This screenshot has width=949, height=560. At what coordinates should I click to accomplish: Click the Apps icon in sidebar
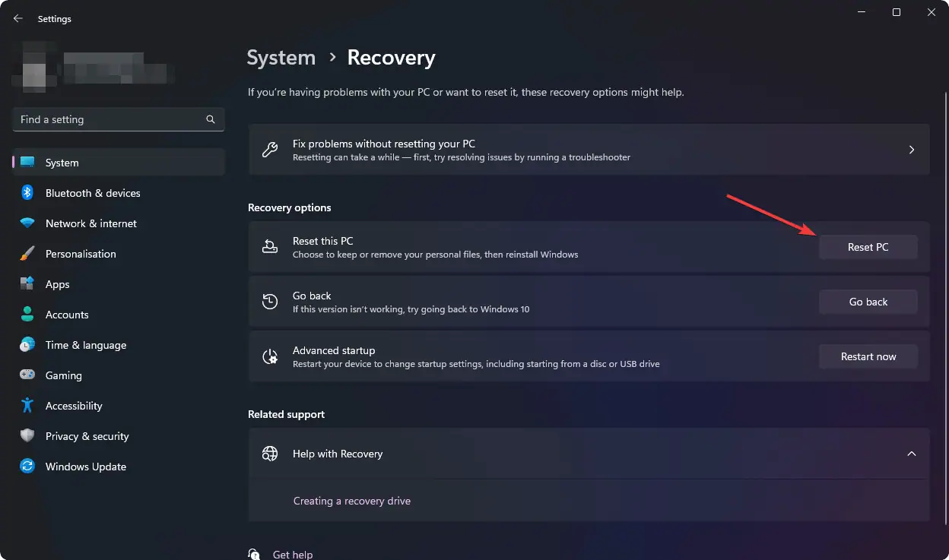pyautogui.click(x=27, y=284)
